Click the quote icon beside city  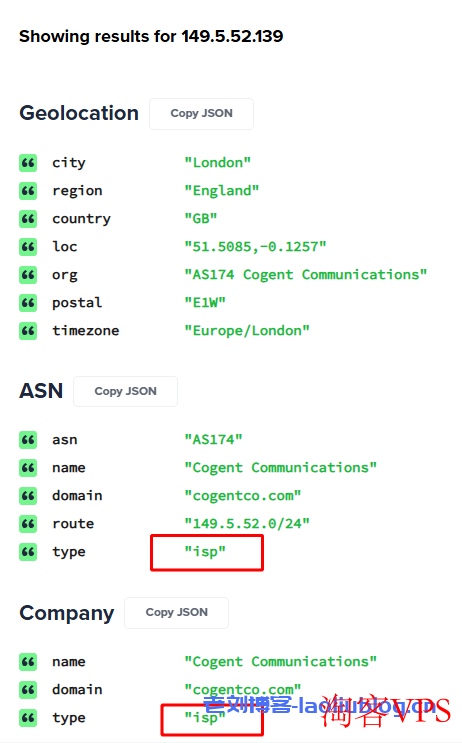[x=28, y=163]
